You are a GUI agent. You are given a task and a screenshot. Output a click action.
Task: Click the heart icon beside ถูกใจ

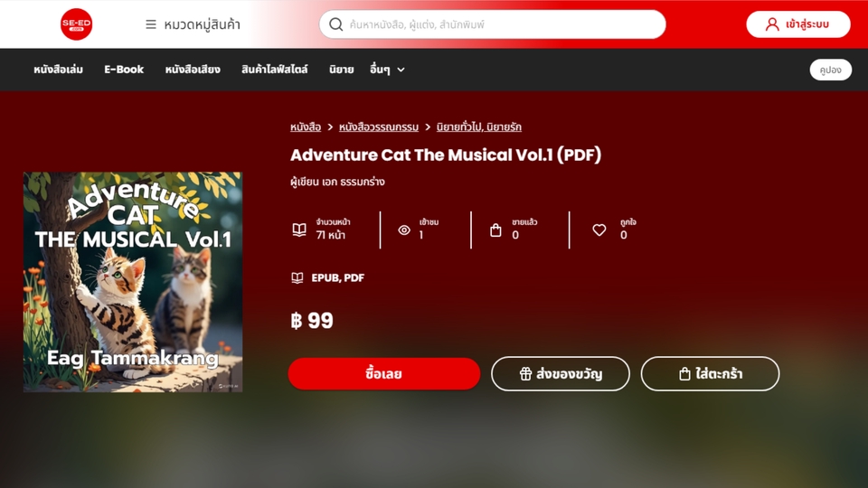coord(599,230)
